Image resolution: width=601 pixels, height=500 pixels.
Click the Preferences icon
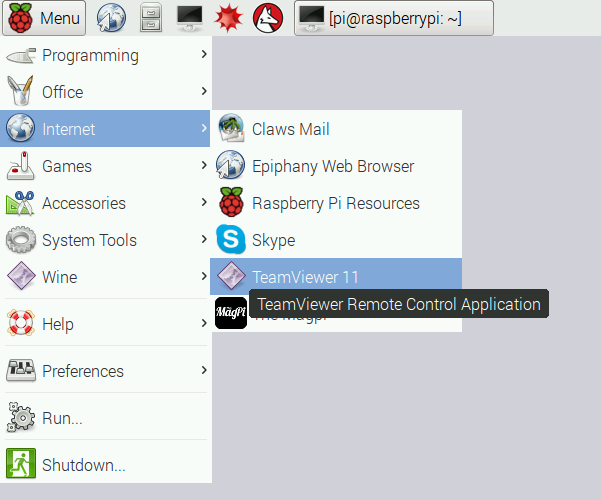[x=21, y=370]
